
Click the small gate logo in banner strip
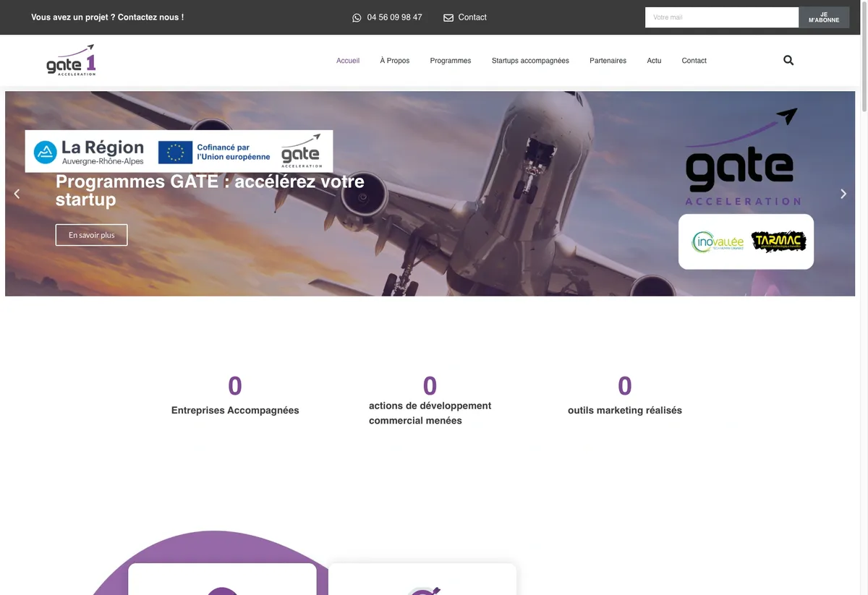click(x=301, y=151)
